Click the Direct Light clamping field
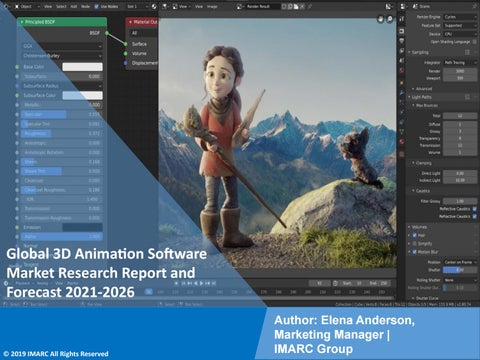This screenshot has width=480, height=360. (x=460, y=173)
